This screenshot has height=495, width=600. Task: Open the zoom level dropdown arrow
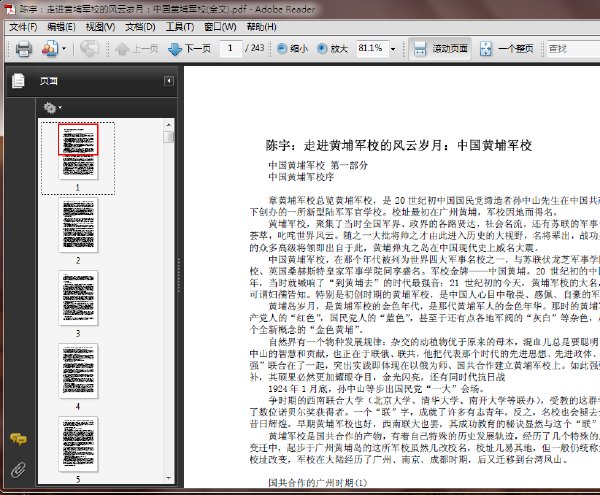(x=393, y=49)
